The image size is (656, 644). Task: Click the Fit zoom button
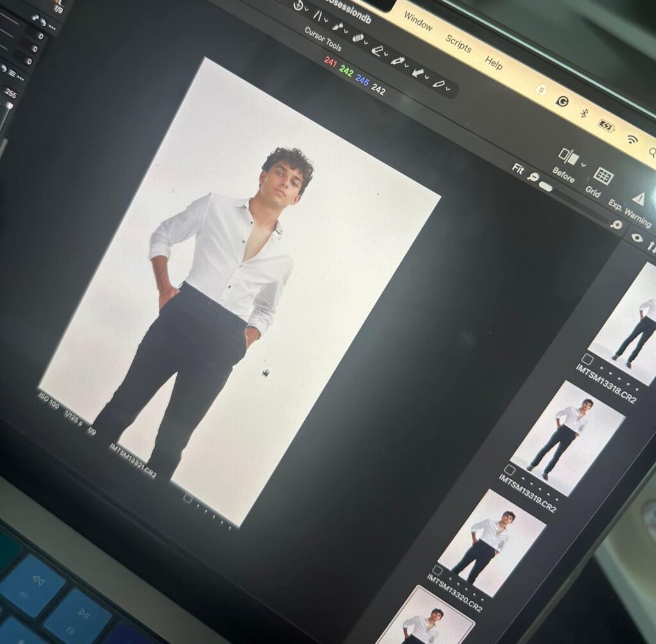click(x=518, y=168)
